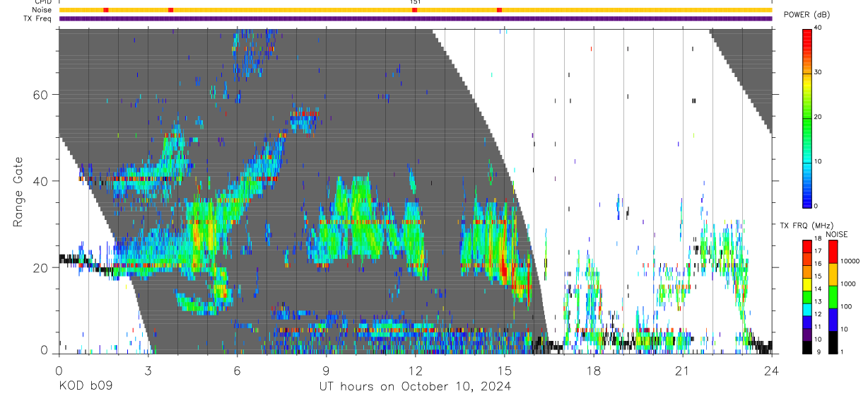Click the '3' hour tick label
Screen dimensions: 868x401
(x=148, y=370)
